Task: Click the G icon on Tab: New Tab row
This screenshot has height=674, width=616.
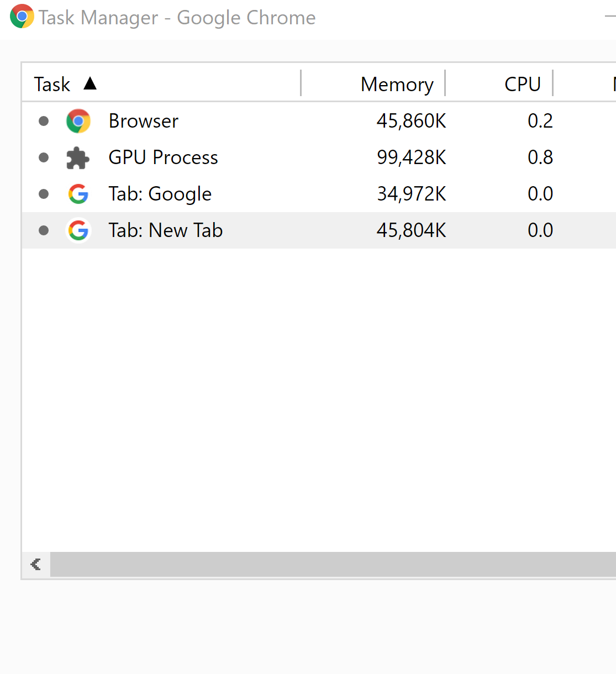Action: [78, 230]
